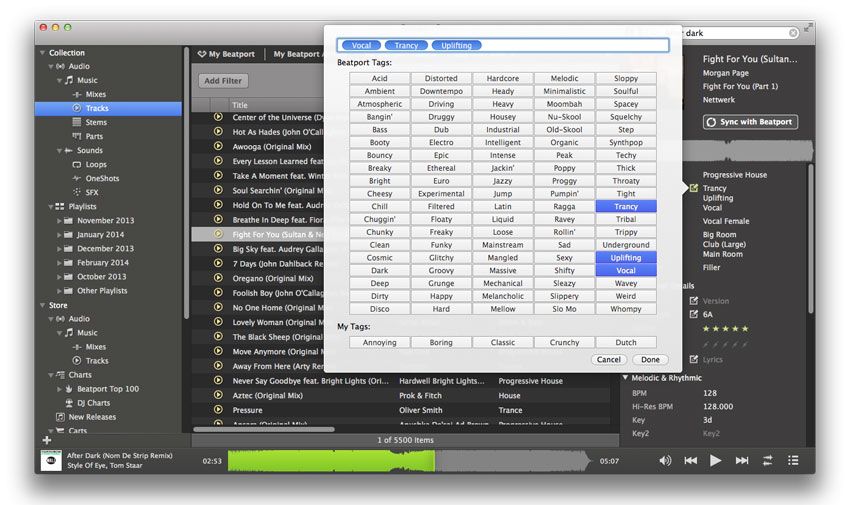This screenshot has width=850, height=505.
Task: Select Tracks under Store Music
Action: click(x=96, y=361)
